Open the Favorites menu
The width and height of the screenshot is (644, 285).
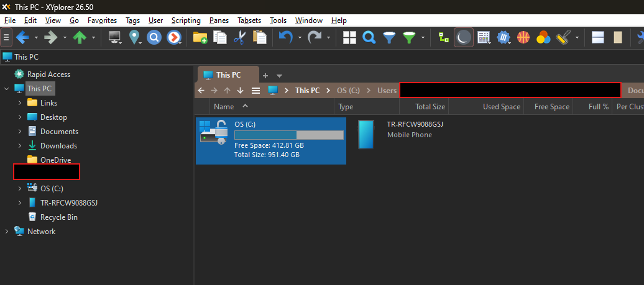(102, 20)
